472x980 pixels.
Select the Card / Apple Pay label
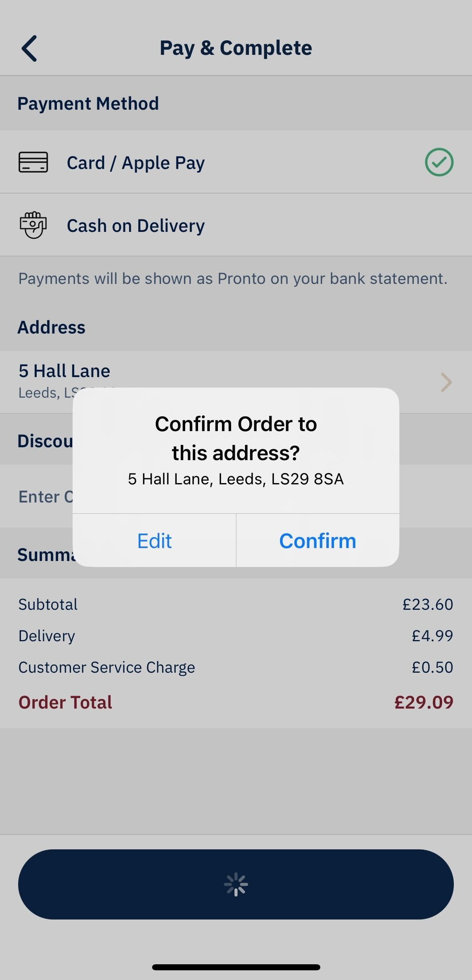pos(136,163)
